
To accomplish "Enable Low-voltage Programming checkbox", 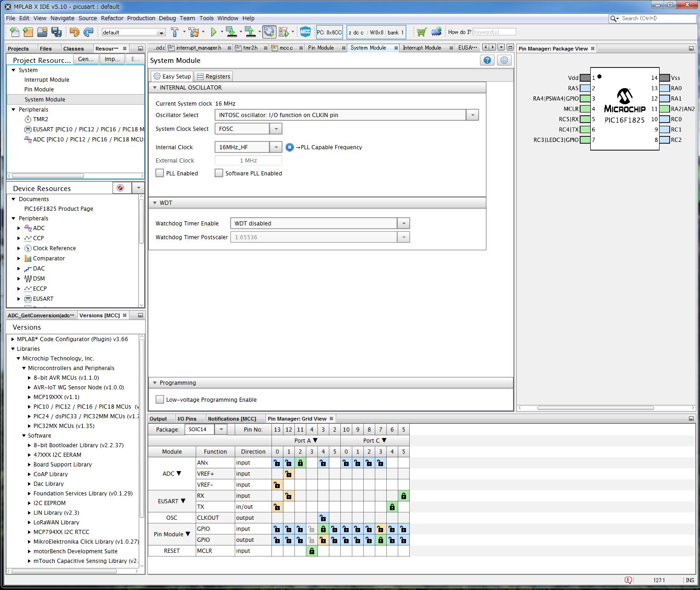I will [160, 399].
